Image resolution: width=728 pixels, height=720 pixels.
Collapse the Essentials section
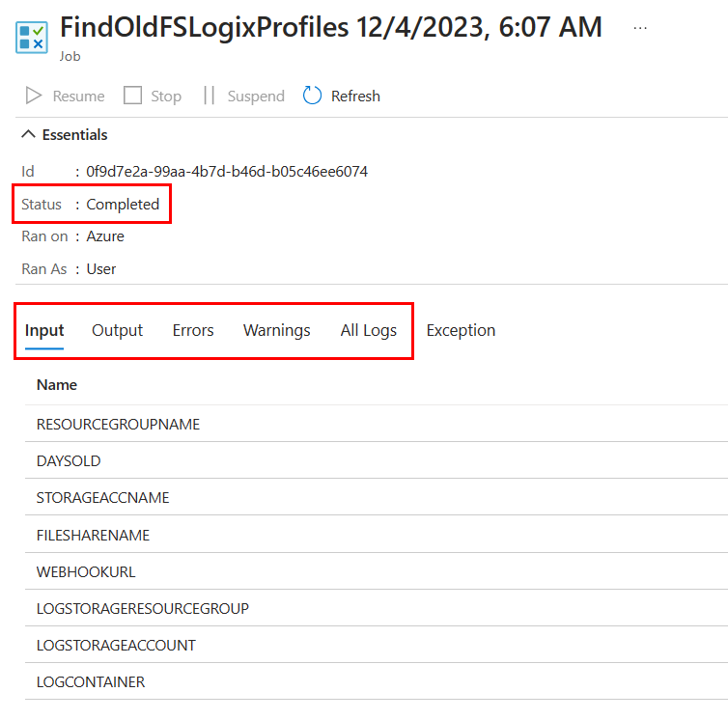pos(29,135)
